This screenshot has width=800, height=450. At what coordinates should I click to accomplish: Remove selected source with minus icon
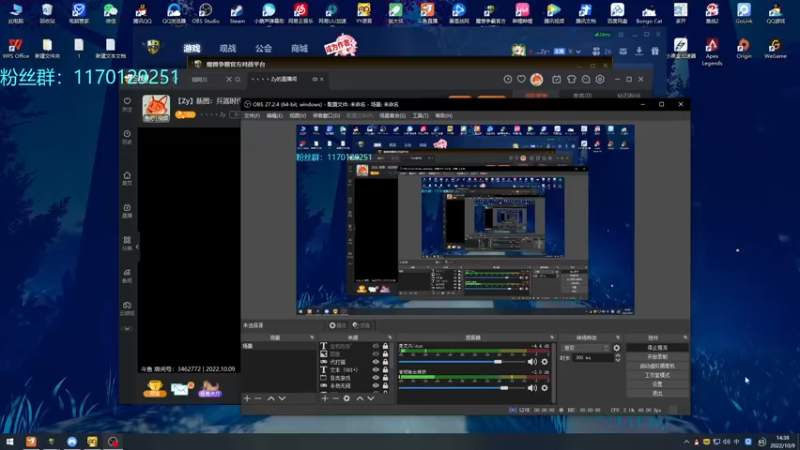click(x=336, y=398)
